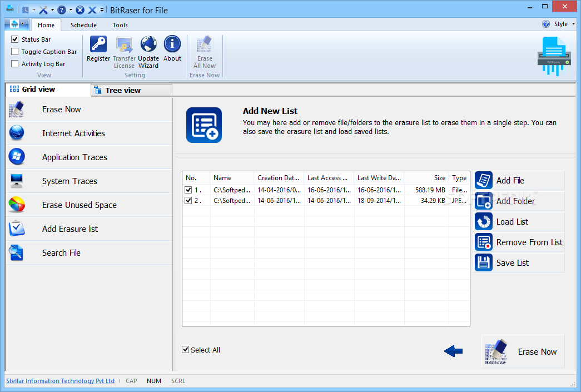Click the No. column header
The height and width of the screenshot is (392, 581).
[196, 178]
